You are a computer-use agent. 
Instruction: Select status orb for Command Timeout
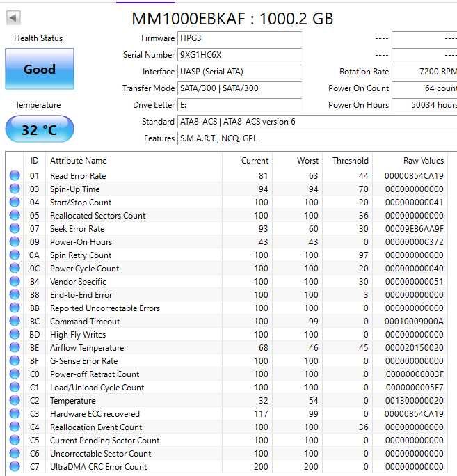click(x=15, y=321)
